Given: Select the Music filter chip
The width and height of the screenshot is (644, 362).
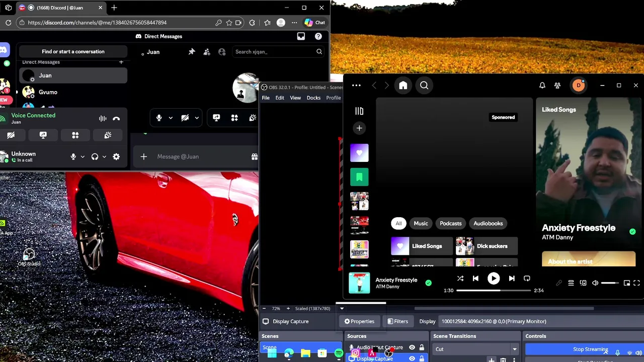Looking at the screenshot, I should [x=421, y=223].
